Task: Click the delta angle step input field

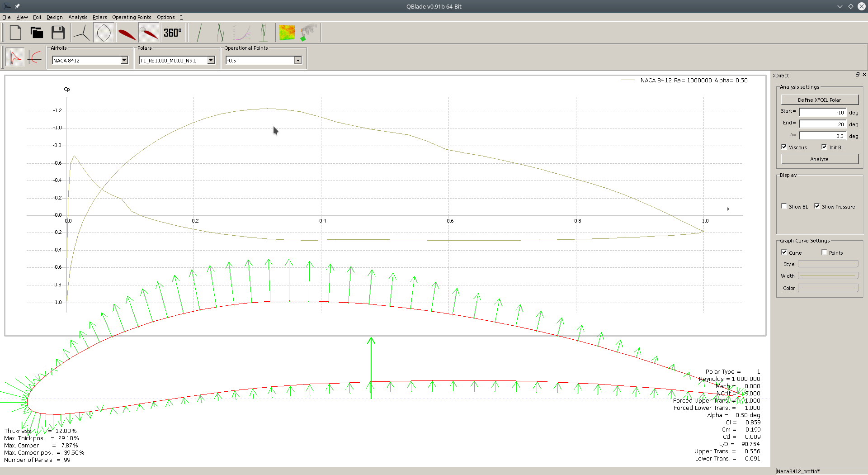Action: pyautogui.click(x=822, y=136)
